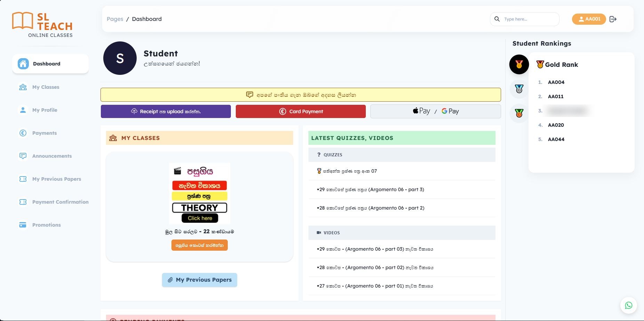
Task: Click the red Card Payment button
Action: 301,111
